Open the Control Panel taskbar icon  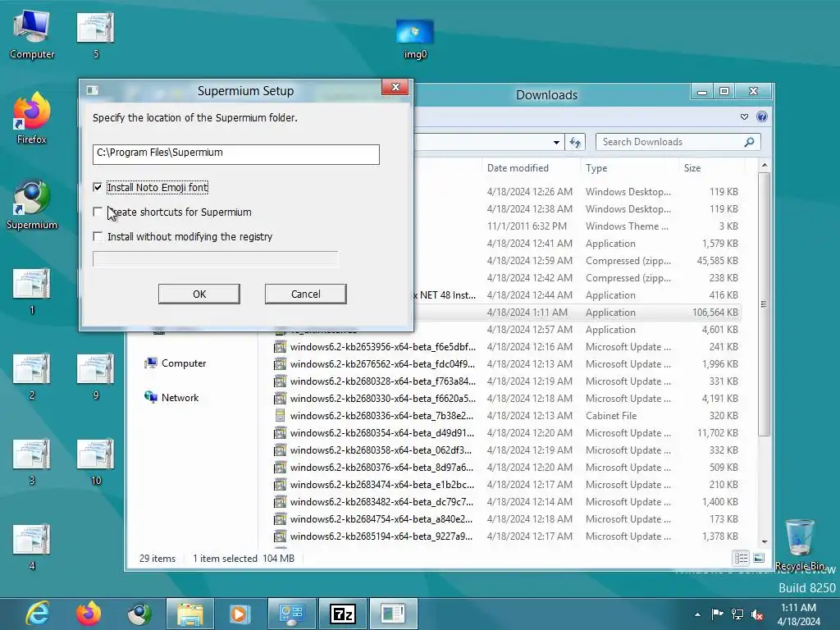[291, 614]
